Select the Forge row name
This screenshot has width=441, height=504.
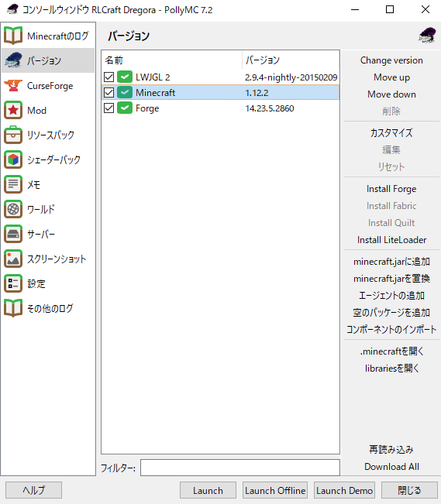[147, 108]
